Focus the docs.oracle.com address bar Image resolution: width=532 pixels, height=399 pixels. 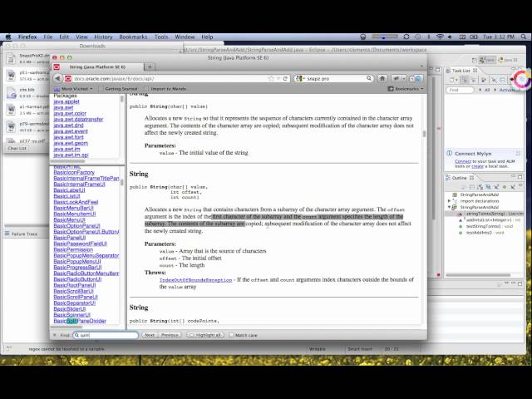coord(170,79)
